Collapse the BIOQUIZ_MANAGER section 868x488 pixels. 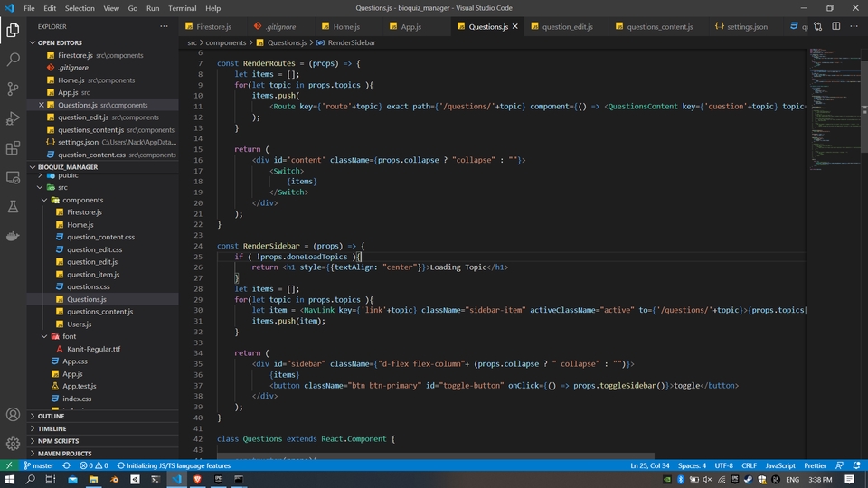click(33, 166)
